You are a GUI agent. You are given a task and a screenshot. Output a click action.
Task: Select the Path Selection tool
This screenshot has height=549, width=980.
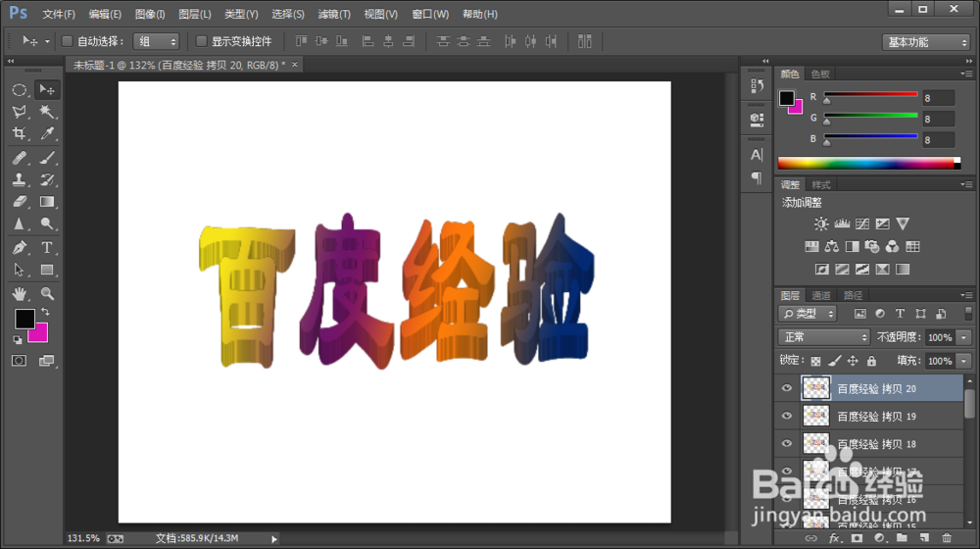[20, 270]
